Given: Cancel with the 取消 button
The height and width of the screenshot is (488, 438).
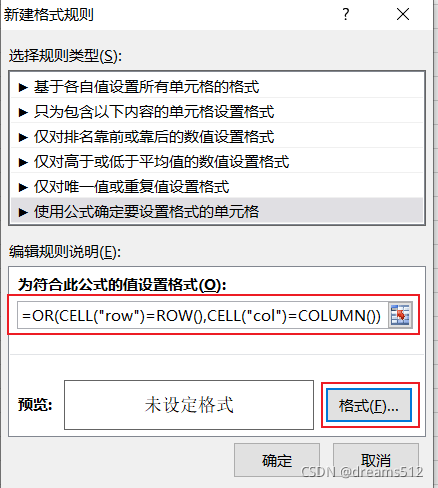Looking at the screenshot, I should pyautogui.click(x=376, y=460).
